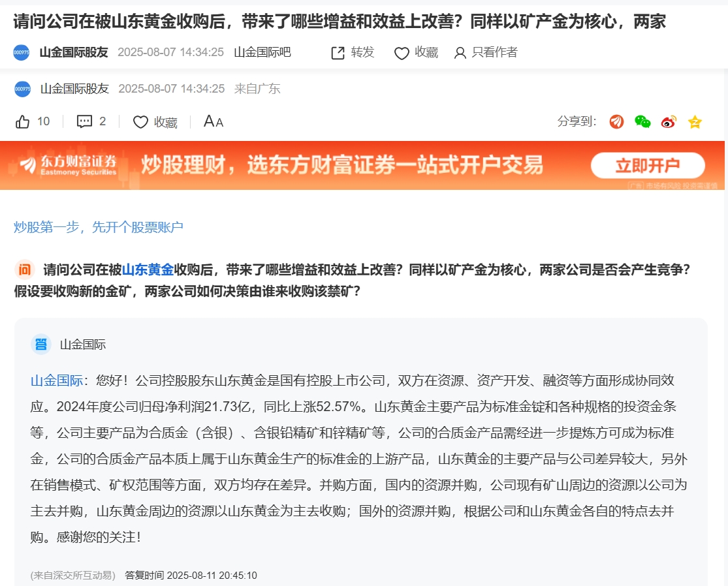Image resolution: width=728 pixels, height=586 pixels.
Task: Click the like count 10
Action: coord(43,121)
